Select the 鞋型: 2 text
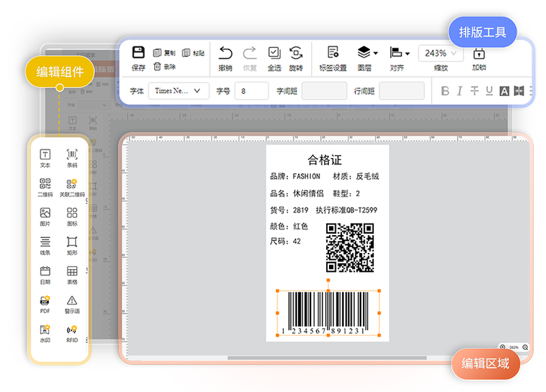 (347, 194)
